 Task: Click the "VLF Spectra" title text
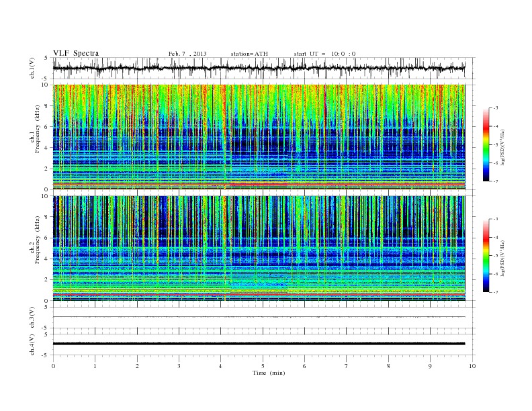pyautogui.click(x=76, y=53)
